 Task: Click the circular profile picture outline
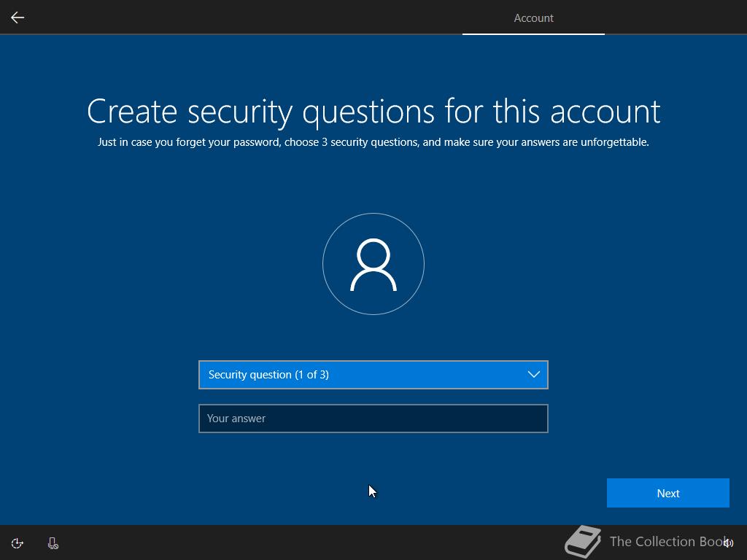[x=373, y=264]
